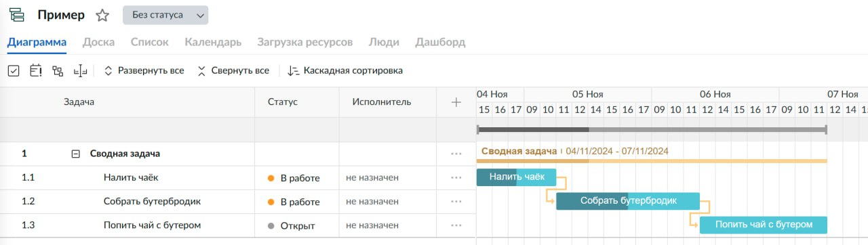Open the more menu for Попить чай с бутером
This screenshot has height=245, width=868.
tap(456, 225)
